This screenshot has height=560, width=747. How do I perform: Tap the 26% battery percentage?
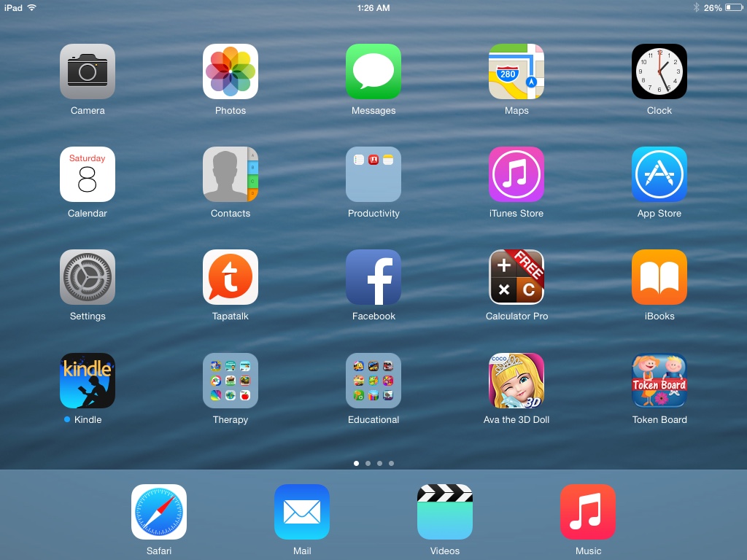(x=713, y=8)
